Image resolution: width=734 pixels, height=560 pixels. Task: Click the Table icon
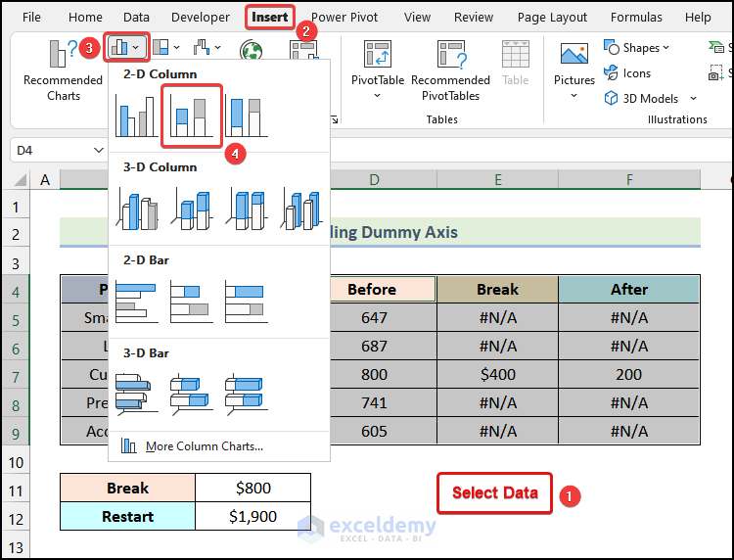[x=516, y=54]
